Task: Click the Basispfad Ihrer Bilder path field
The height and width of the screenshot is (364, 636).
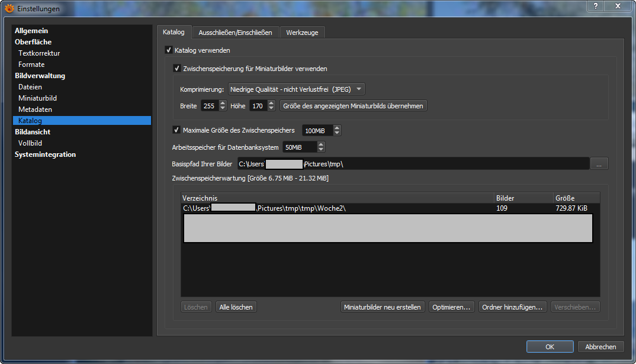Action: (x=413, y=164)
